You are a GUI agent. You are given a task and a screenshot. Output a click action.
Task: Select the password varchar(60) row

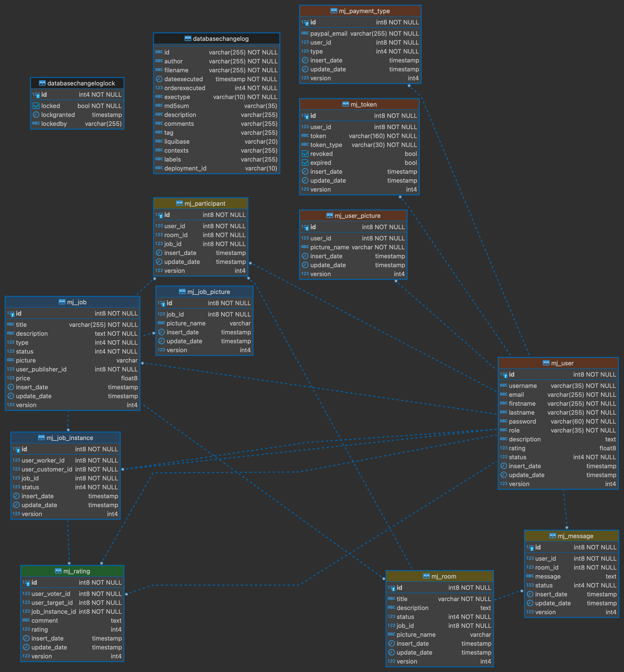(x=558, y=421)
